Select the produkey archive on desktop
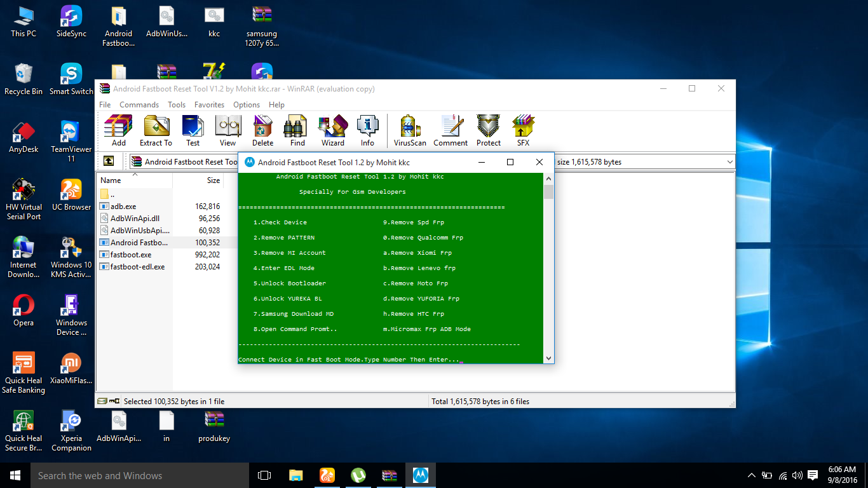Screen dimensions: 868x488 [214, 426]
